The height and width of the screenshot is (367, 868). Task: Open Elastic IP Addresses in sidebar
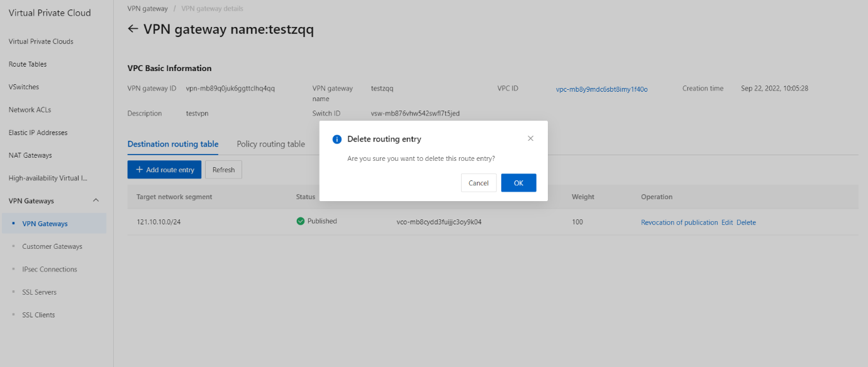[38, 133]
